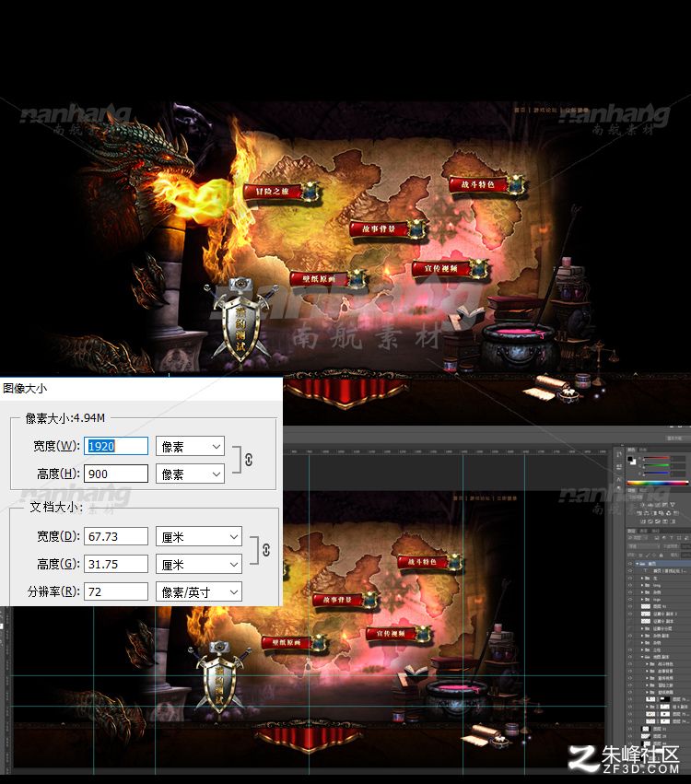Image resolution: width=691 pixels, height=784 pixels.
Task: Click the Brightness/Contrast adjustment icon in Photoshop
Action: click(642, 505)
